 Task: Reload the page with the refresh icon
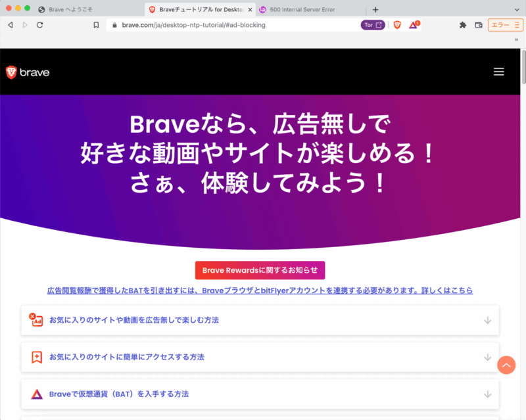pos(40,25)
